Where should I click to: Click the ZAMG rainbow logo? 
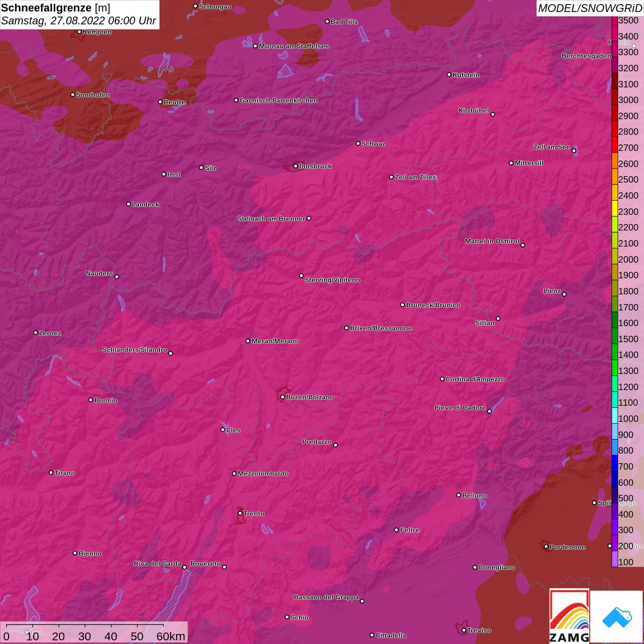click(x=569, y=616)
